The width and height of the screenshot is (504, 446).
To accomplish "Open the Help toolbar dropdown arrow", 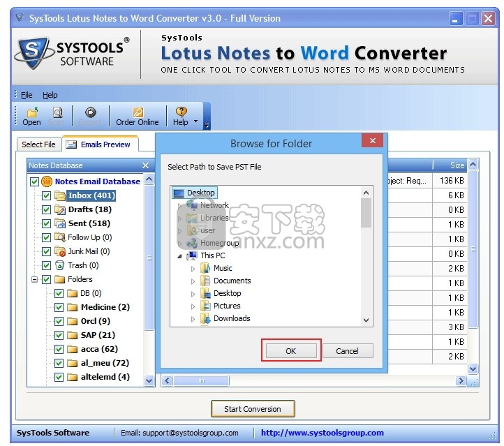I will tap(195, 121).
